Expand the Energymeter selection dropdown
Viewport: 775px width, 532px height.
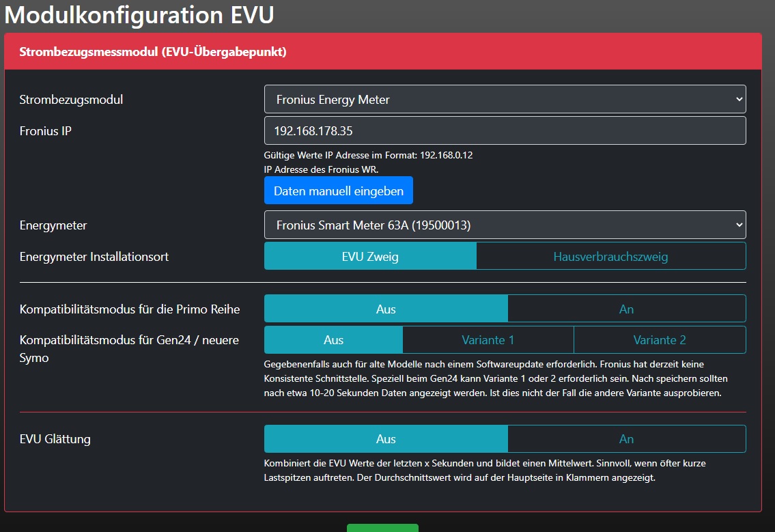[x=505, y=225]
